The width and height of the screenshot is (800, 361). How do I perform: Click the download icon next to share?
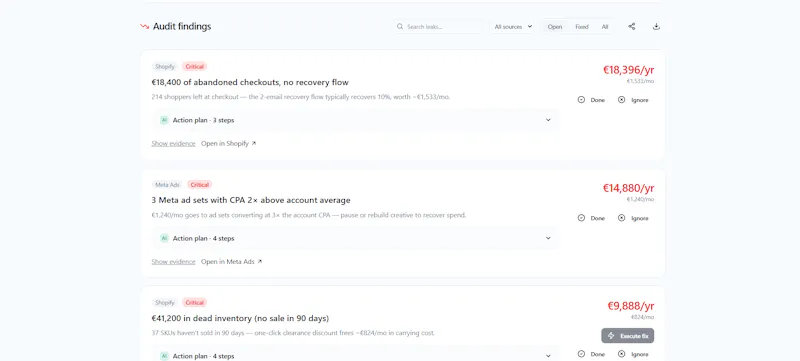pyautogui.click(x=656, y=27)
